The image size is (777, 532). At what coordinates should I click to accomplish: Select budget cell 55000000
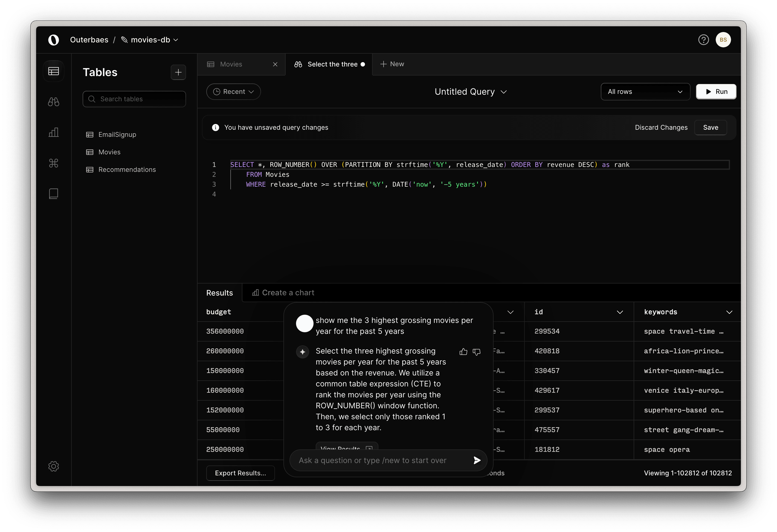[223, 430]
